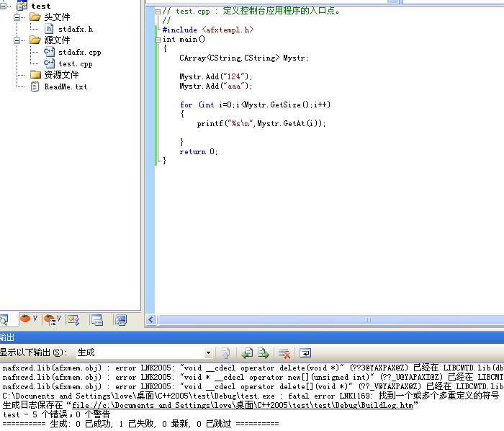Open stdafx.cpp source file

click(80, 53)
